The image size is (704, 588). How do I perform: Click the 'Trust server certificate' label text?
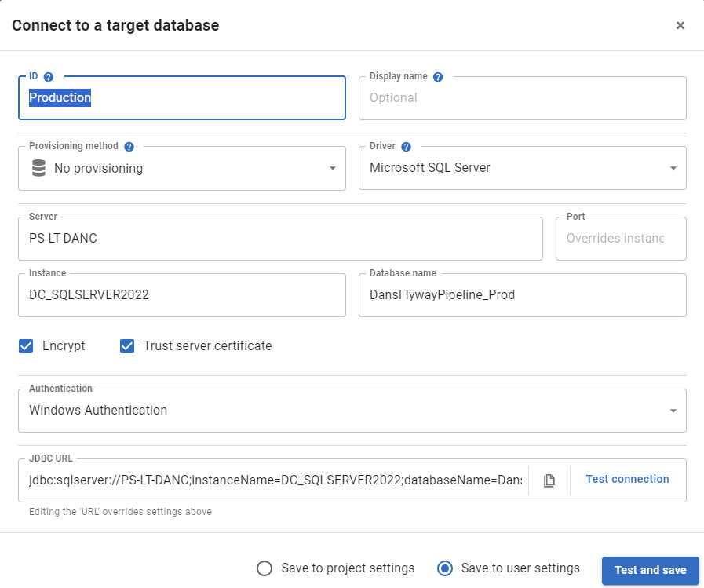(207, 346)
